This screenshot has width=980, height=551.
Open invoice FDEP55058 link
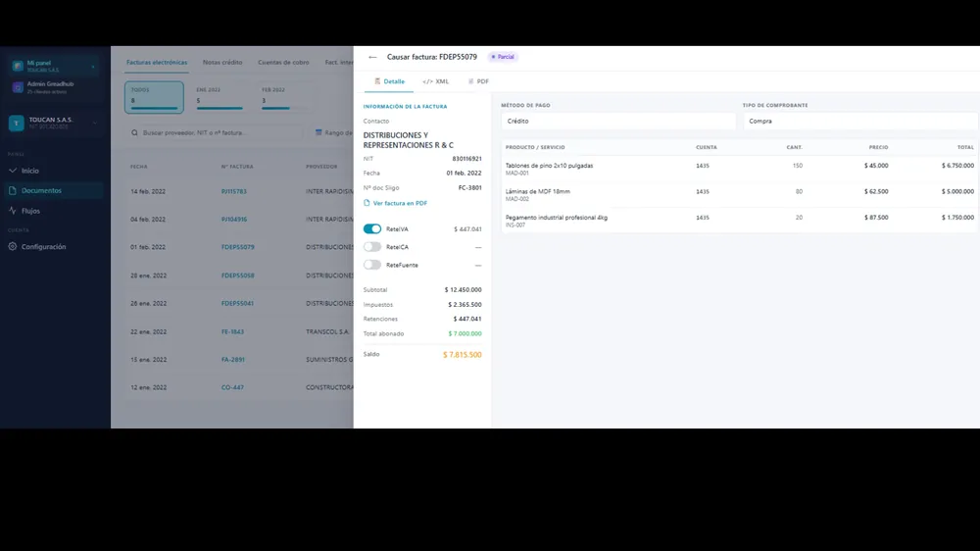237,275
